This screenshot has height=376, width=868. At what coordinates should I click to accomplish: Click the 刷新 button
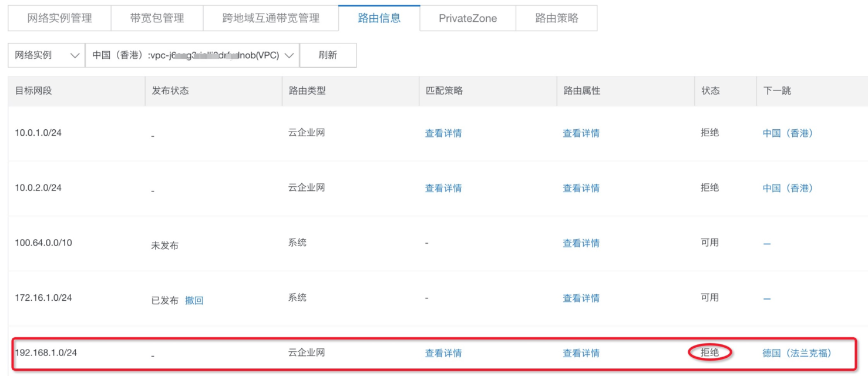tap(328, 55)
